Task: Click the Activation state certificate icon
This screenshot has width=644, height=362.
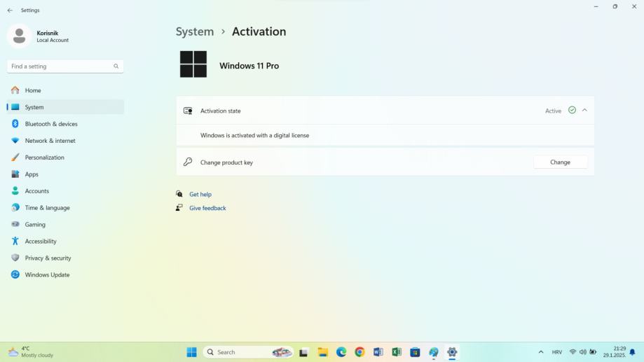Action: click(x=188, y=111)
